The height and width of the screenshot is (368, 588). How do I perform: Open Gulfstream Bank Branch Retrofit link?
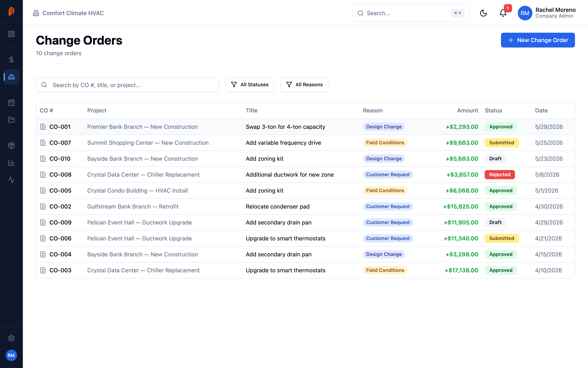[x=133, y=206]
